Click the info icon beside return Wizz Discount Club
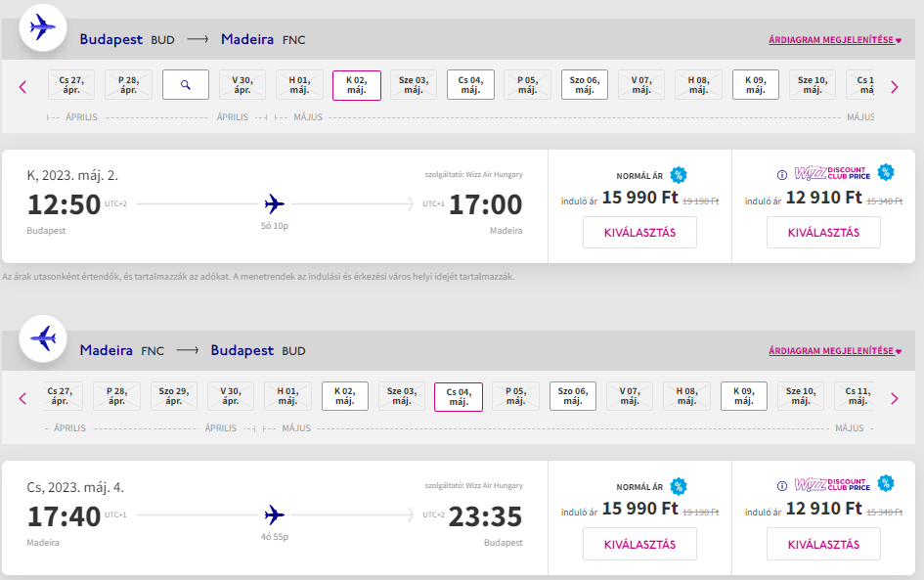This screenshot has width=924, height=580. [x=781, y=485]
